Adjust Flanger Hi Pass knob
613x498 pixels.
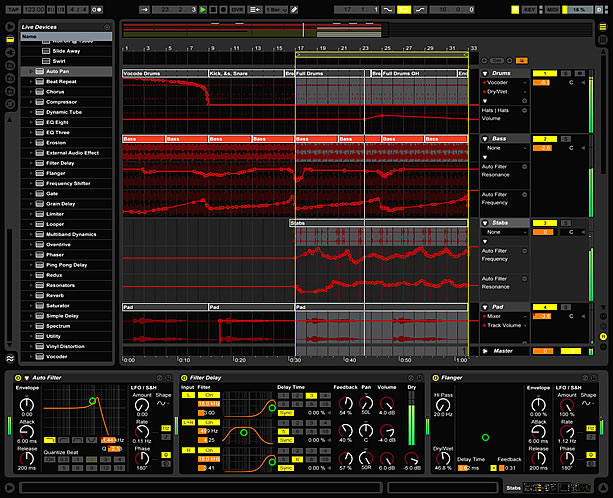click(x=443, y=405)
